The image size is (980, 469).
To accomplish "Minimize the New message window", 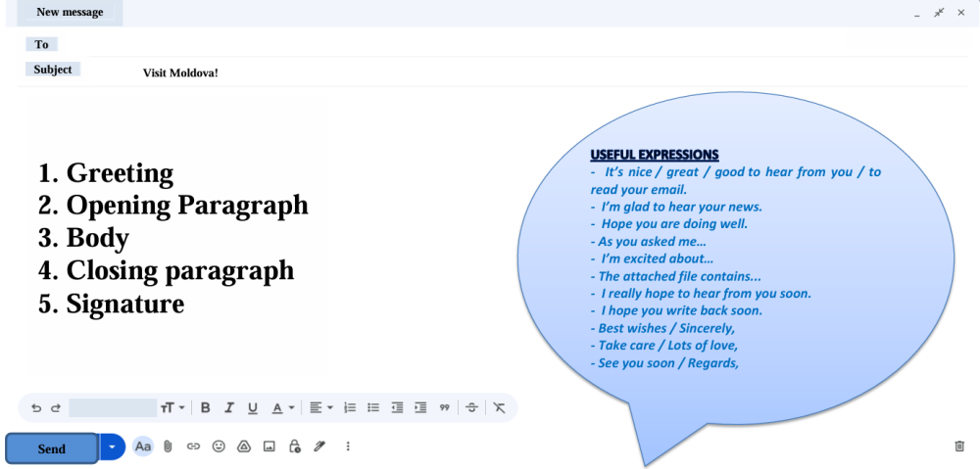I will [x=917, y=14].
